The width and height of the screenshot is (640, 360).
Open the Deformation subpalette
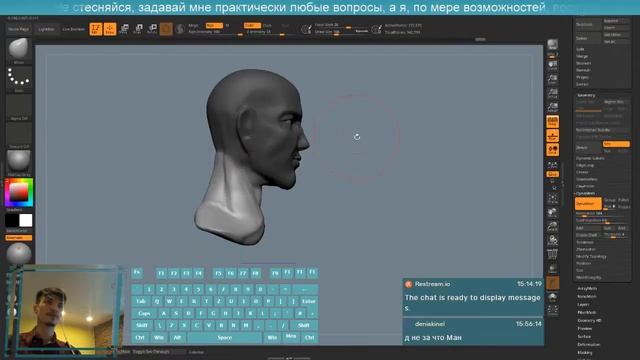pos(589,344)
